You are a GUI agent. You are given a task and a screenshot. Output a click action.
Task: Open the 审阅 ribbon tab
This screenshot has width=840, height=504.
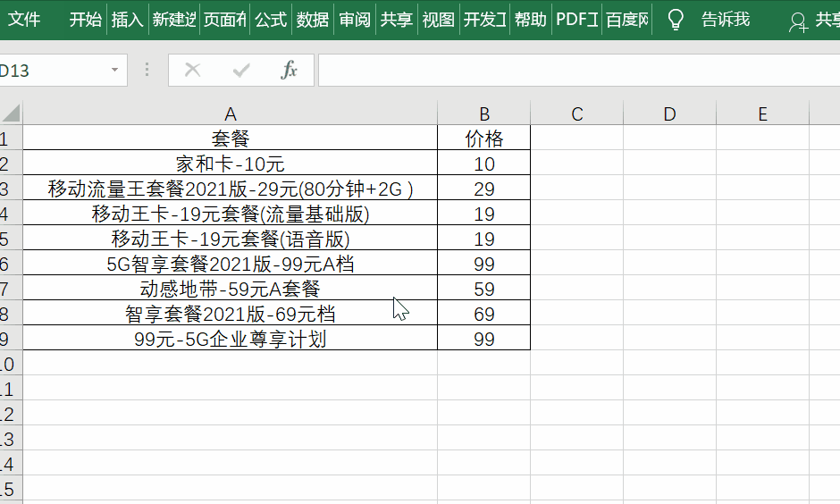tap(355, 20)
